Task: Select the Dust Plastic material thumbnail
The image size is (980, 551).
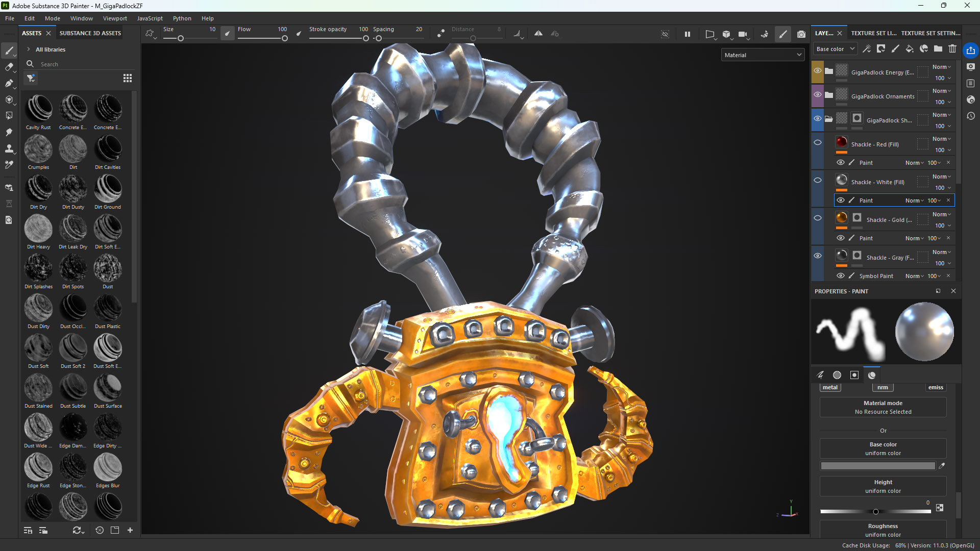Action: click(x=108, y=310)
